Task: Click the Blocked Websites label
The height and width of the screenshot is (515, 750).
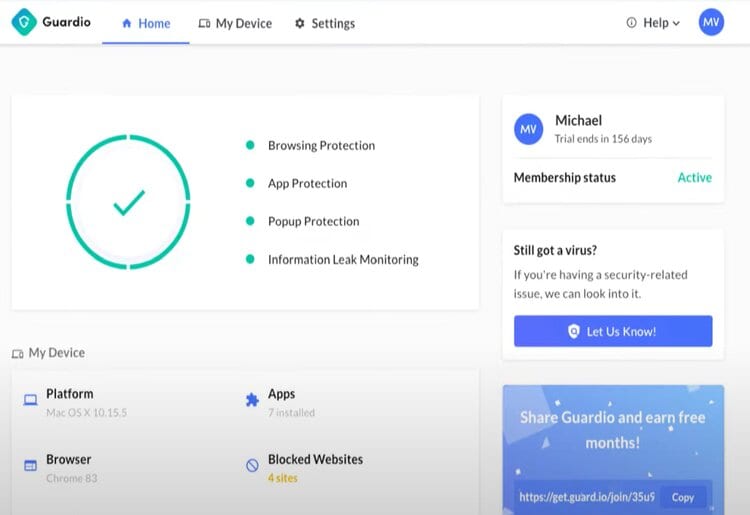Action: click(x=316, y=460)
